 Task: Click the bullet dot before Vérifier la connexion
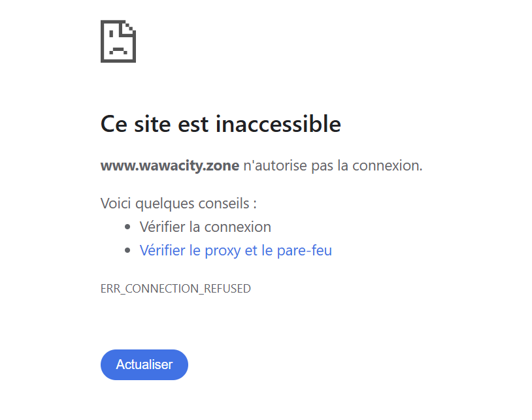pyautogui.click(x=127, y=227)
